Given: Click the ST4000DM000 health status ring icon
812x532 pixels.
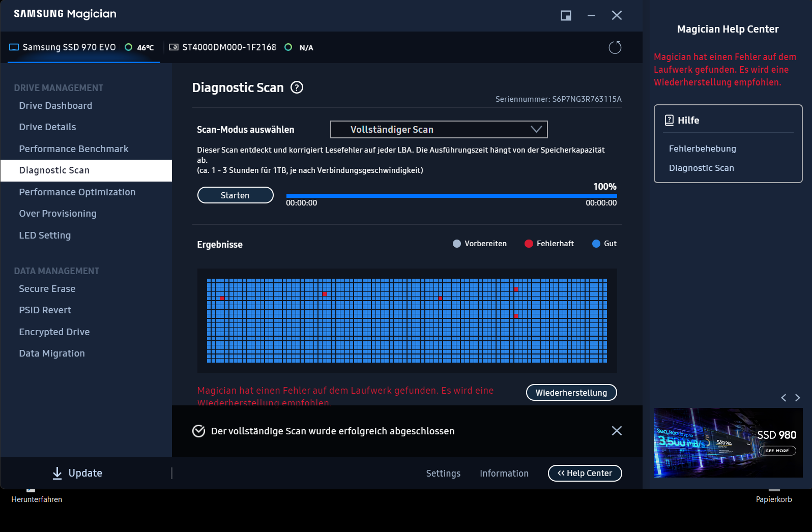Looking at the screenshot, I should coord(288,47).
